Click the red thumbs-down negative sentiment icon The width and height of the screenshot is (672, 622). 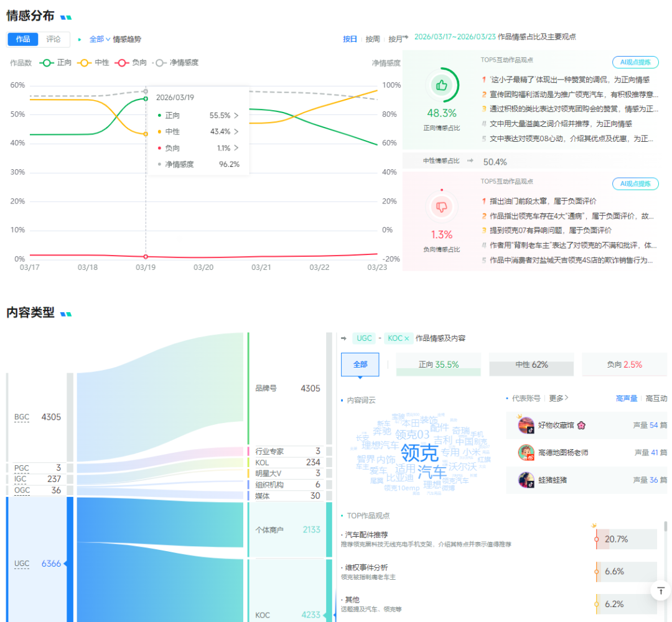pos(442,207)
